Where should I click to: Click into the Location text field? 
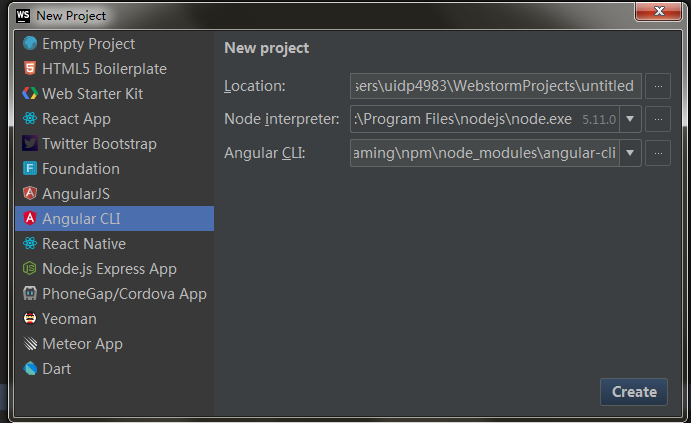tap(496, 86)
